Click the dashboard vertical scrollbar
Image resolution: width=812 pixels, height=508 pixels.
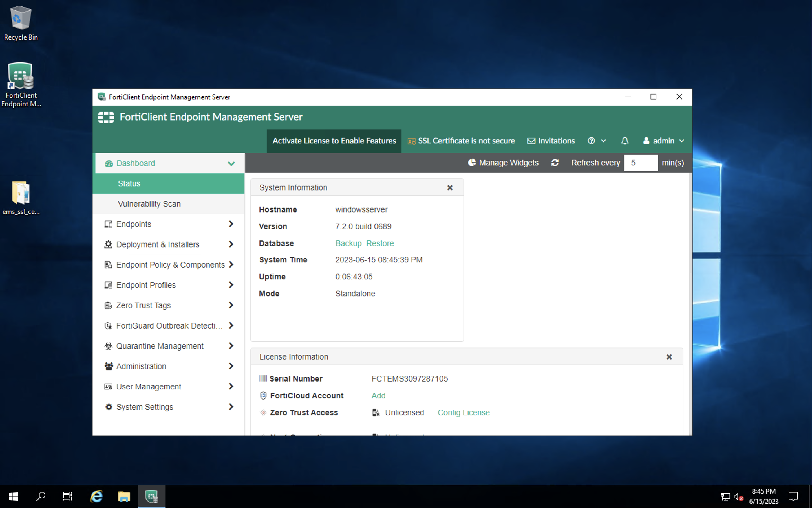pos(690,304)
